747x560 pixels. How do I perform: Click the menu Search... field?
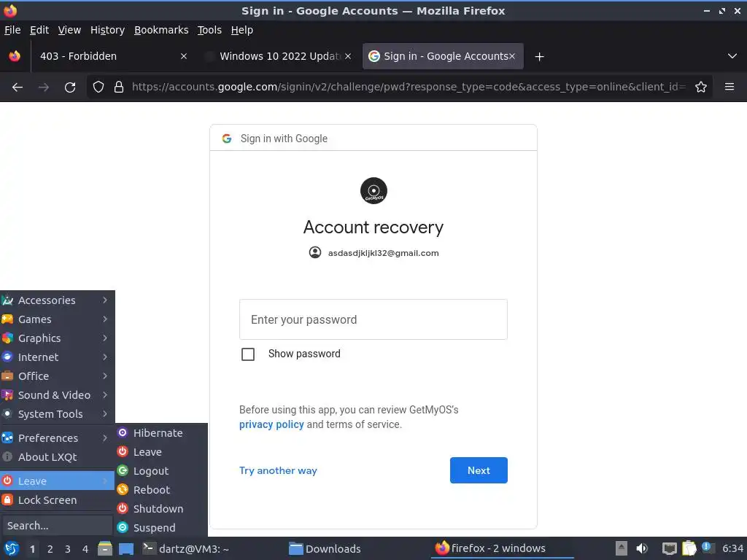click(56, 525)
